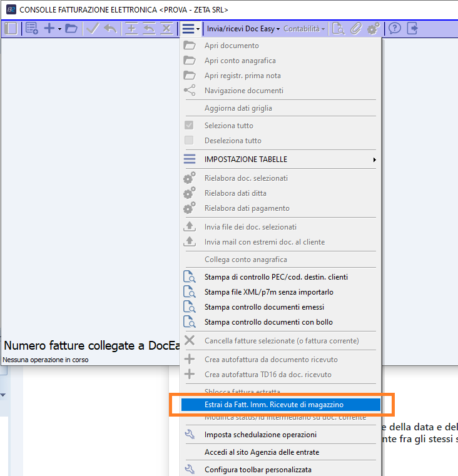This screenshot has width=458, height=476.
Task: Choose Invia mail con estremi doc.
Action: (281, 242)
